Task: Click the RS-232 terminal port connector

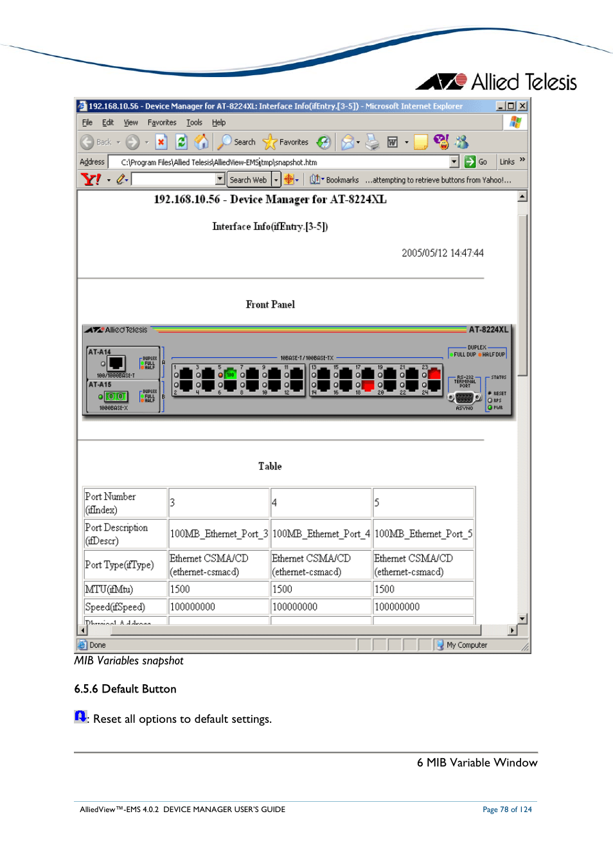Action: (464, 398)
